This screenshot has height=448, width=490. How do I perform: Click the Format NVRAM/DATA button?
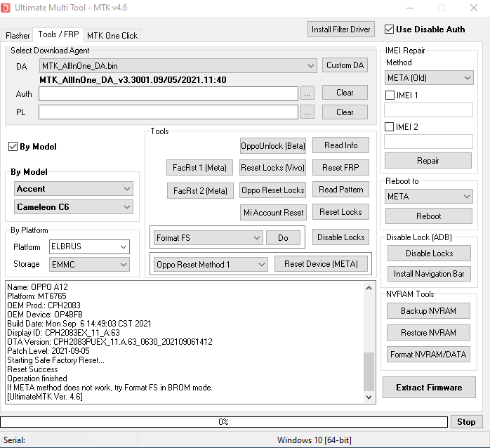(428, 355)
